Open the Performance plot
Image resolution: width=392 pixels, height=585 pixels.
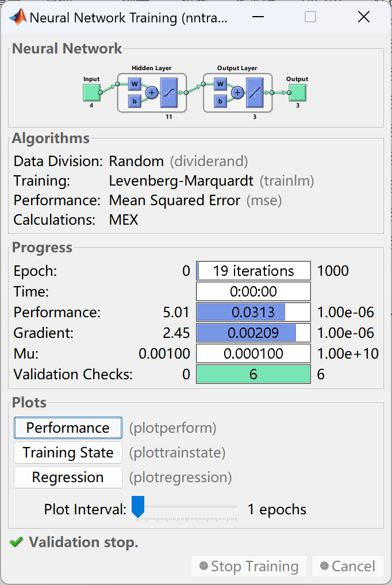[x=68, y=428]
